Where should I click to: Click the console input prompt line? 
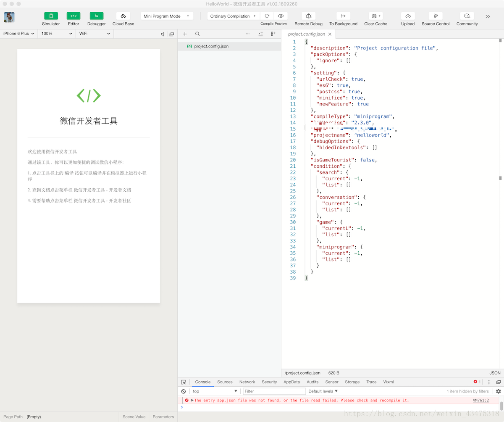pos(339,407)
